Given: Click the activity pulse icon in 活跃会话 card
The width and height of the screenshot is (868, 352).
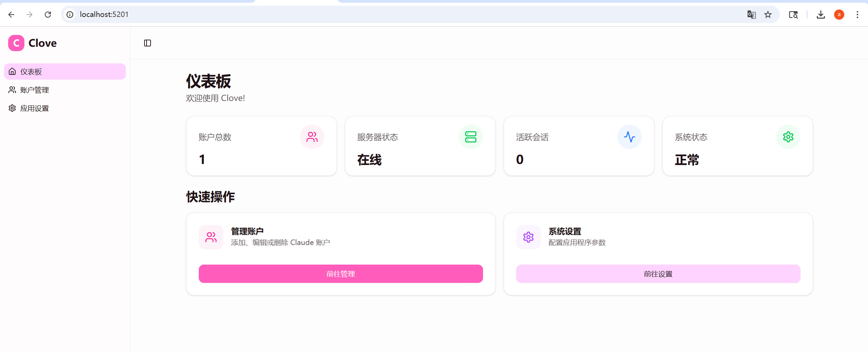Looking at the screenshot, I should point(629,137).
